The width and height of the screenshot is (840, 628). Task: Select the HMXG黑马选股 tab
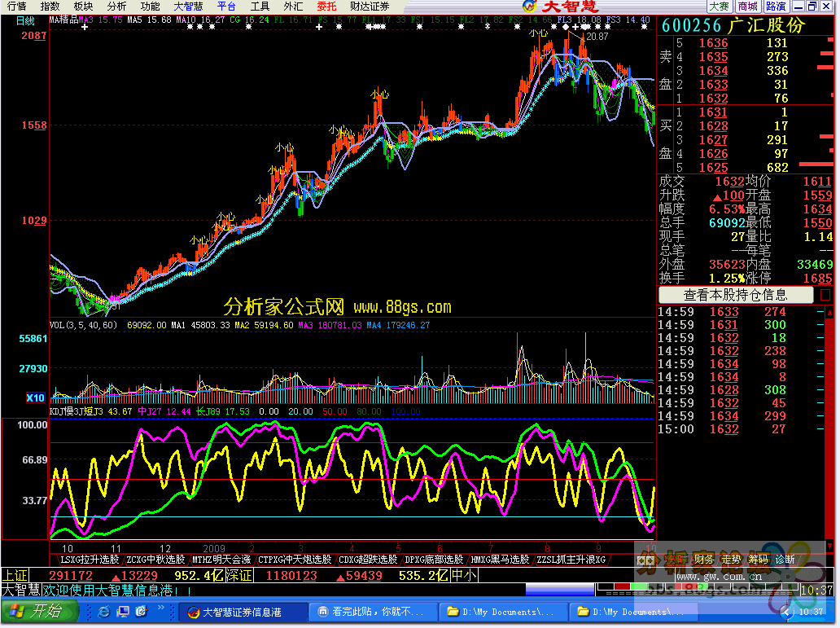tap(500, 560)
